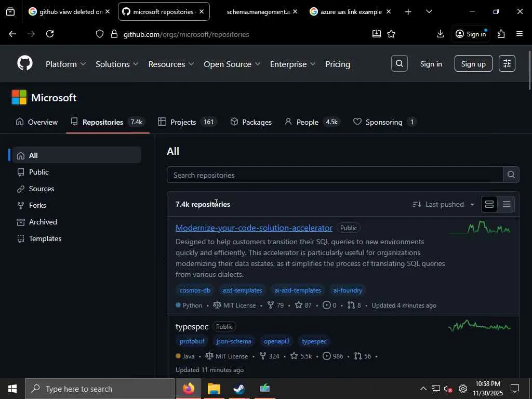Open the typespec repository link
Screen dimensions: 532x399
[192, 327]
